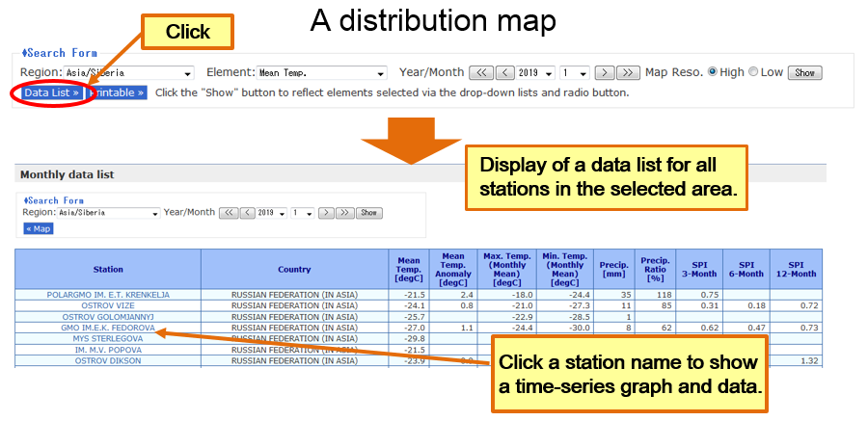This screenshot has height=421, width=868.
Task: Click mean temp value -24.1 for OSTROV VIZE
Action: 415,305
